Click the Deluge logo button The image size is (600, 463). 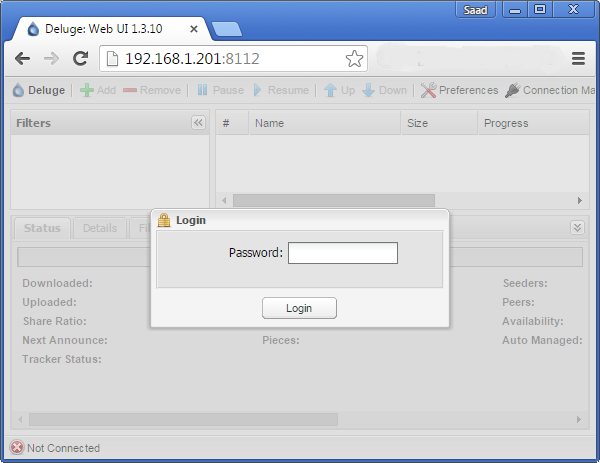(38, 90)
